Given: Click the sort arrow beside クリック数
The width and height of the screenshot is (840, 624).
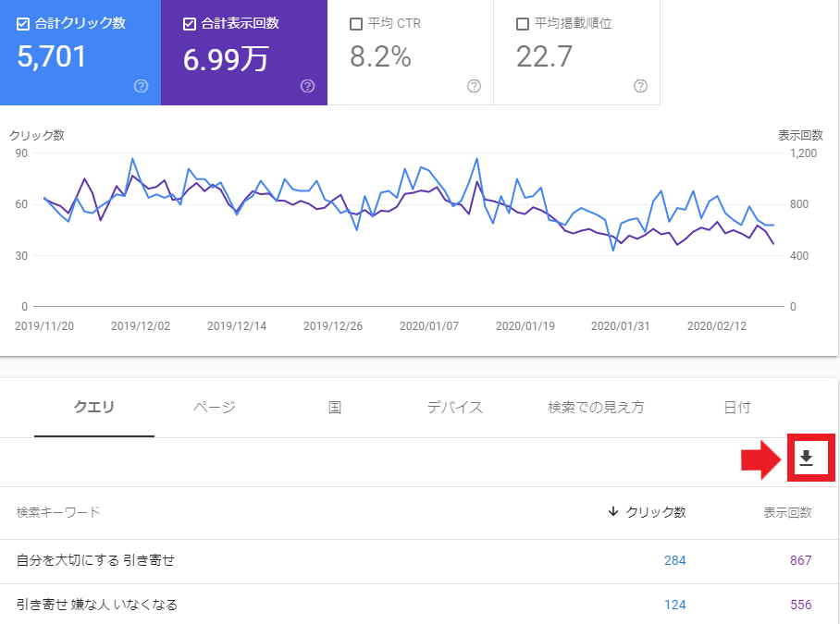Looking at the screenshot, I should pos(613,511).
